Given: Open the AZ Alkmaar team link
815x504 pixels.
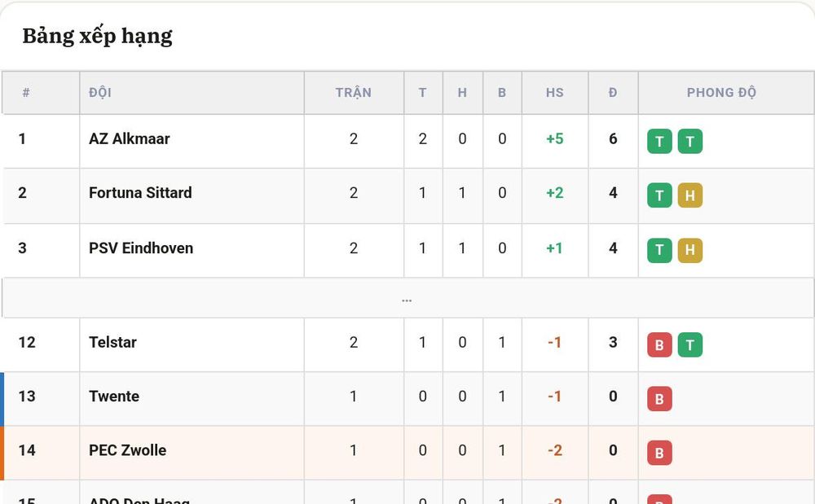Looking at the screenshot, I should pos(129,139).
